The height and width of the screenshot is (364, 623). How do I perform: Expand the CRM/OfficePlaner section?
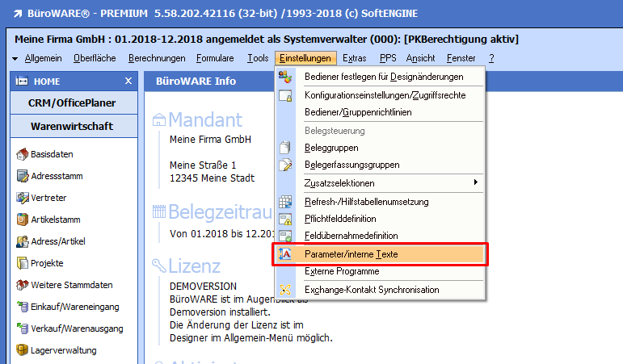point(72,103)
